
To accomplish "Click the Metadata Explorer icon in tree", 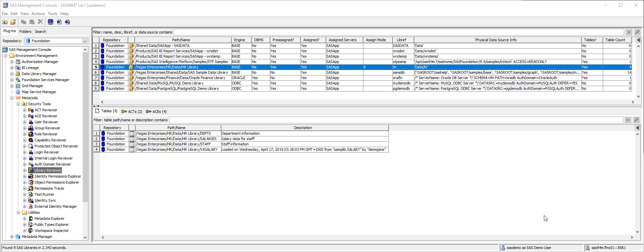I will 31,218.
